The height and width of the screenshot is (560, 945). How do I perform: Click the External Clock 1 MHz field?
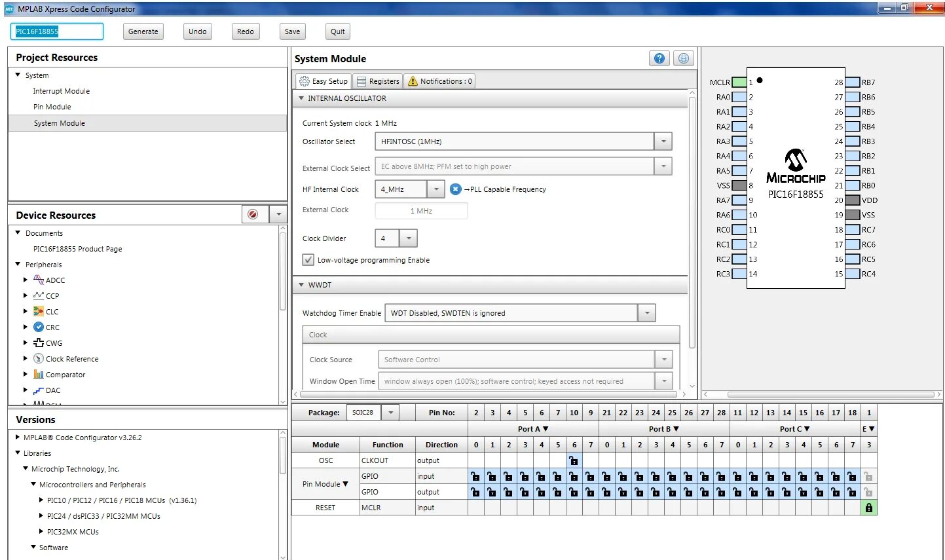(421, 211)
